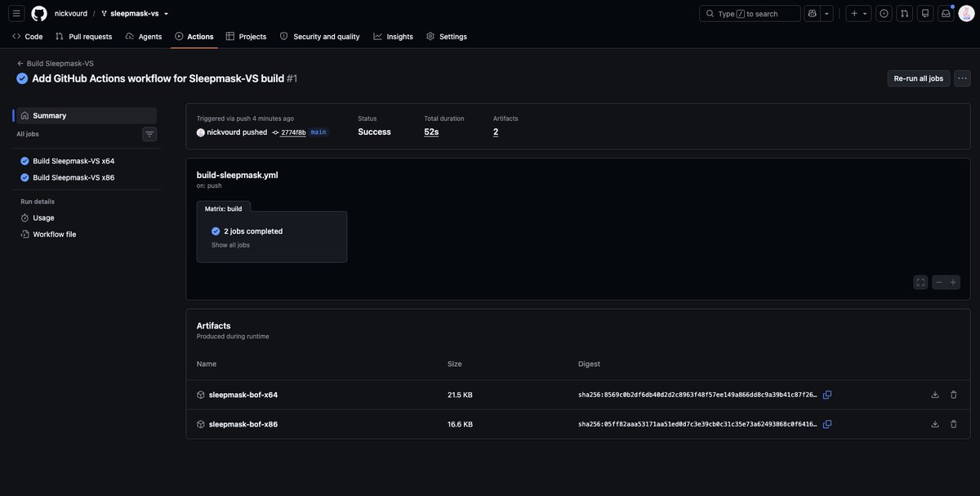This screenshot has width=980, height=496.
Task: Click the Success status text
Action: pos(374,132)
